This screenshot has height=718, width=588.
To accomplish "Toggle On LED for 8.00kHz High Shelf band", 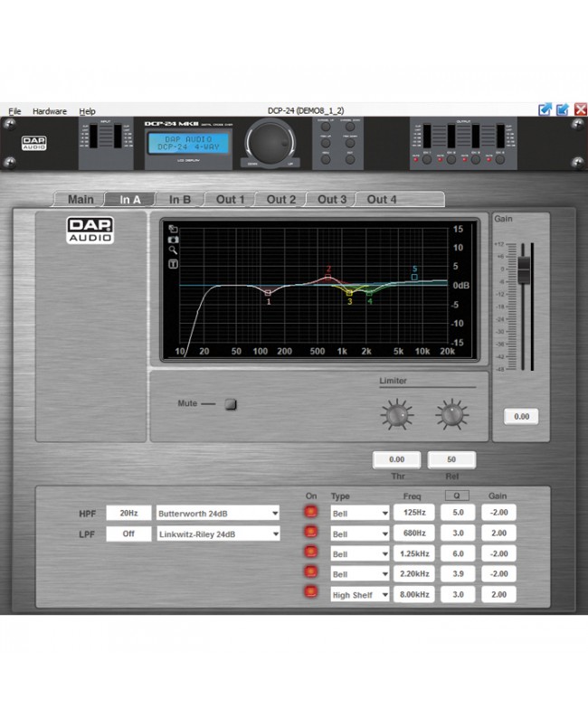I will pos(311,592).
